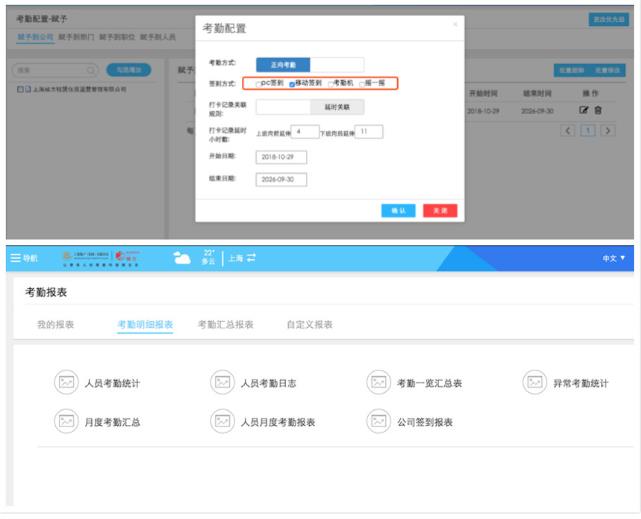The image size is (641, 519).
Task: Check the box beside the company tree node
Action: tap(20, 89)
